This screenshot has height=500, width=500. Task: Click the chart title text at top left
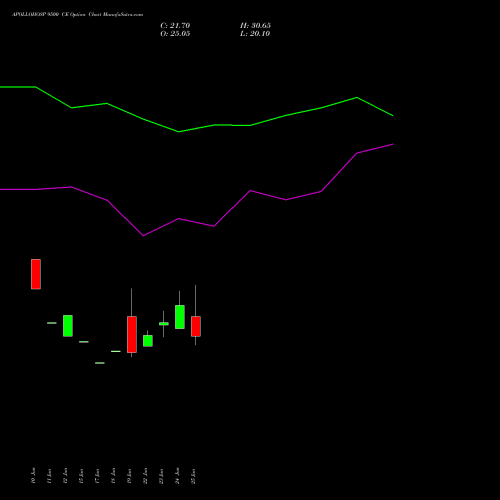click(77, 15)
